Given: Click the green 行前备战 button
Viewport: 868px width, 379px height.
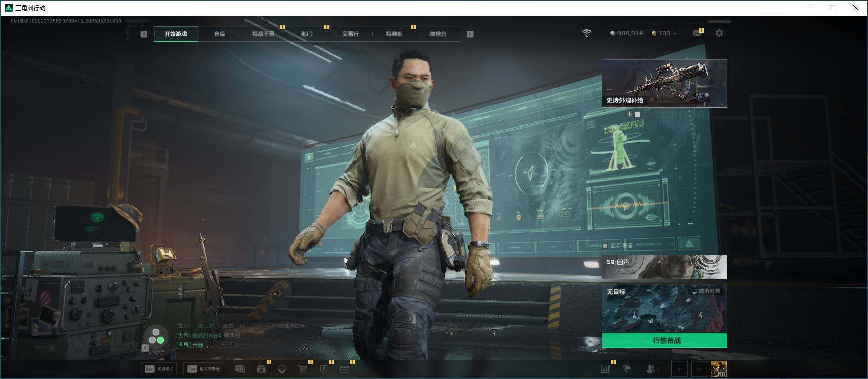Looking at the screenshot, I should click(x=664, y=340).
